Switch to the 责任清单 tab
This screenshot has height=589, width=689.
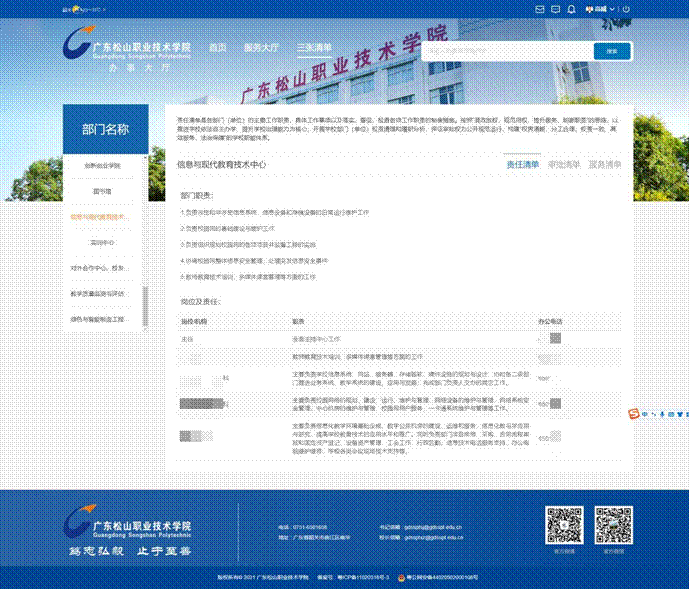pyautogui.click(x=522, y=164)
